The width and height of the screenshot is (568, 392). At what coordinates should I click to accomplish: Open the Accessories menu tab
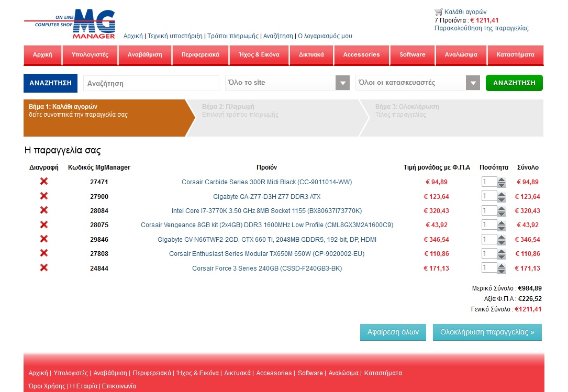pos(362,55)
